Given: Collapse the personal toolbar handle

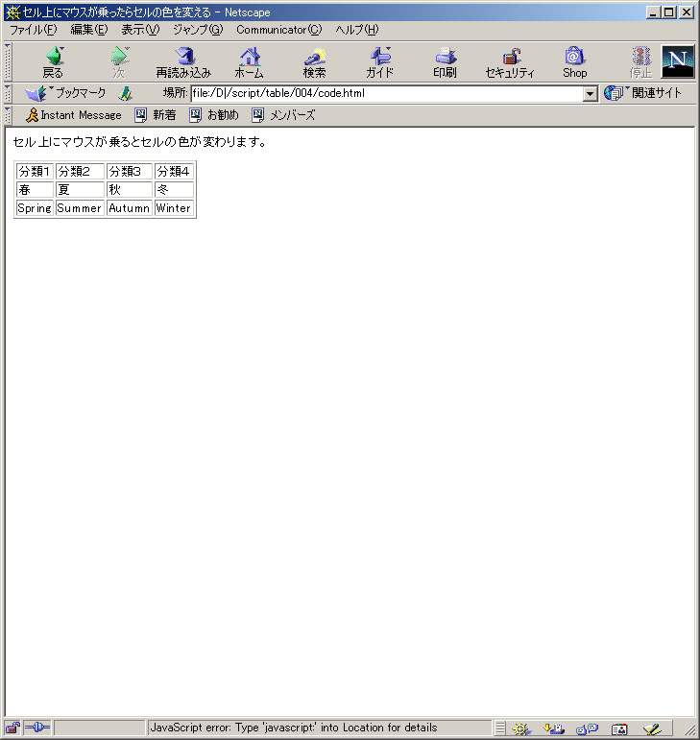Looking at the screenshot, I should tap(8, 115).
